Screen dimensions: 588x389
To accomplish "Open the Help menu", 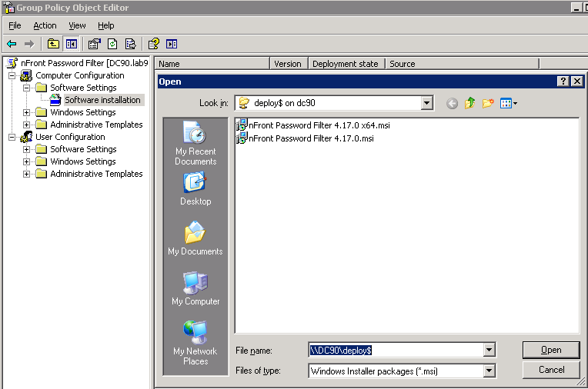I will tap(105, 25).
